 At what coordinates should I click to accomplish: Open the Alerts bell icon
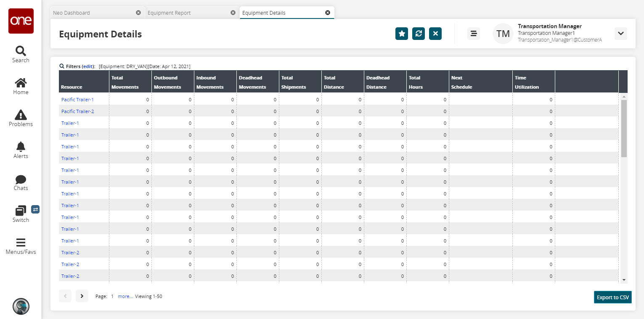[21, 150]
